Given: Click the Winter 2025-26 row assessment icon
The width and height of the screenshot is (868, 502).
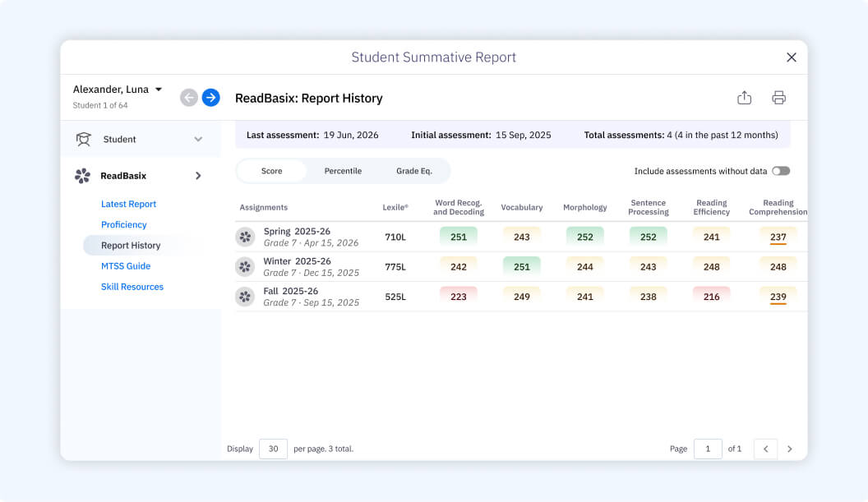Looking at the screenshot, I should pos(245,267).
